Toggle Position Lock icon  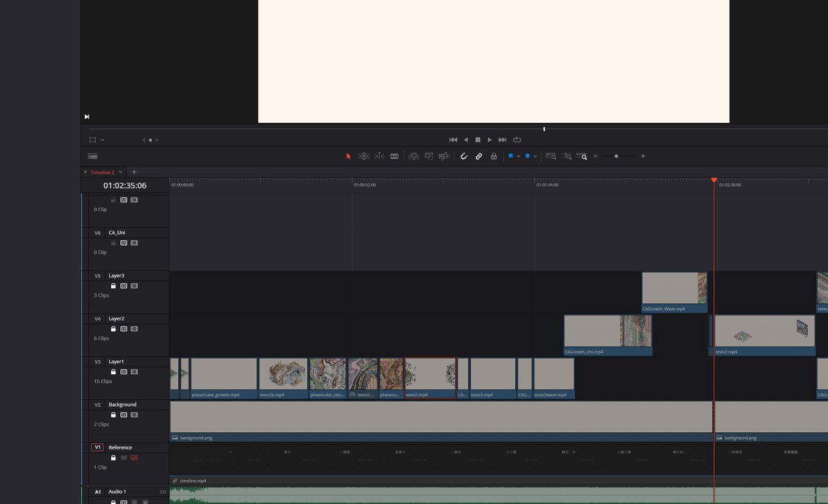click(494, 156)
